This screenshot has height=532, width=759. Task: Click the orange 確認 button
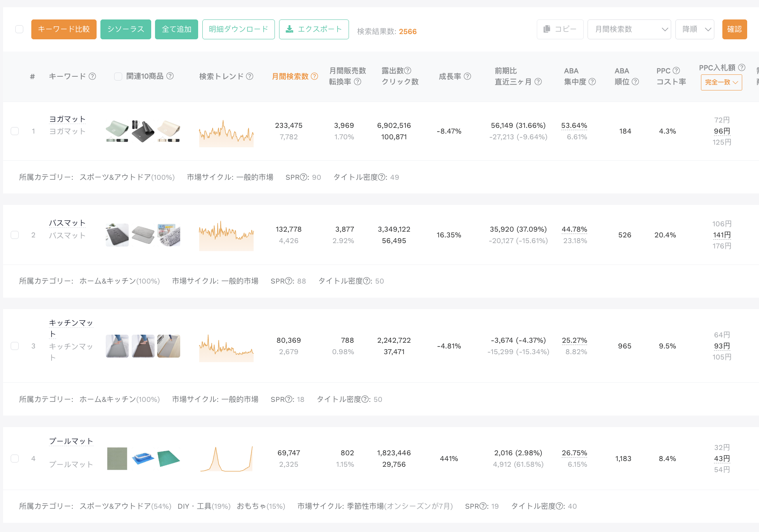735,29
